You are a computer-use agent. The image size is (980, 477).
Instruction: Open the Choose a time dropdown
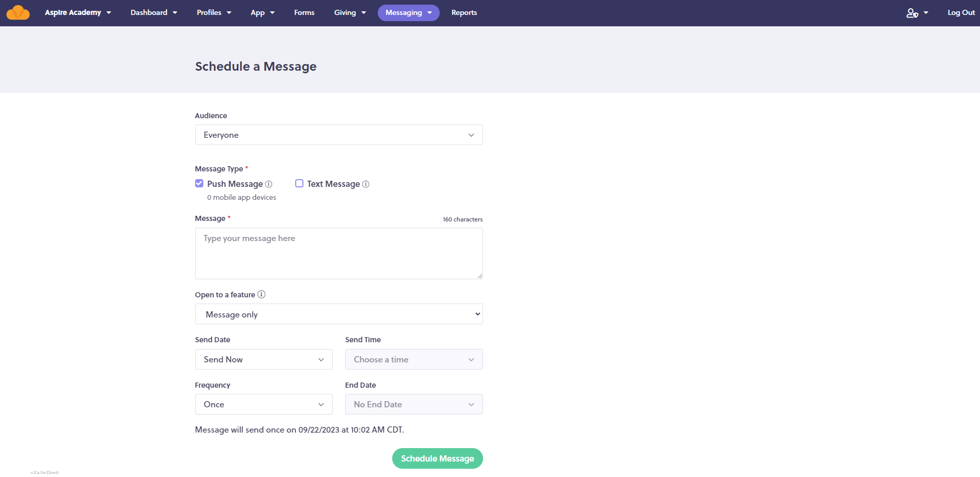click(413, 359)
